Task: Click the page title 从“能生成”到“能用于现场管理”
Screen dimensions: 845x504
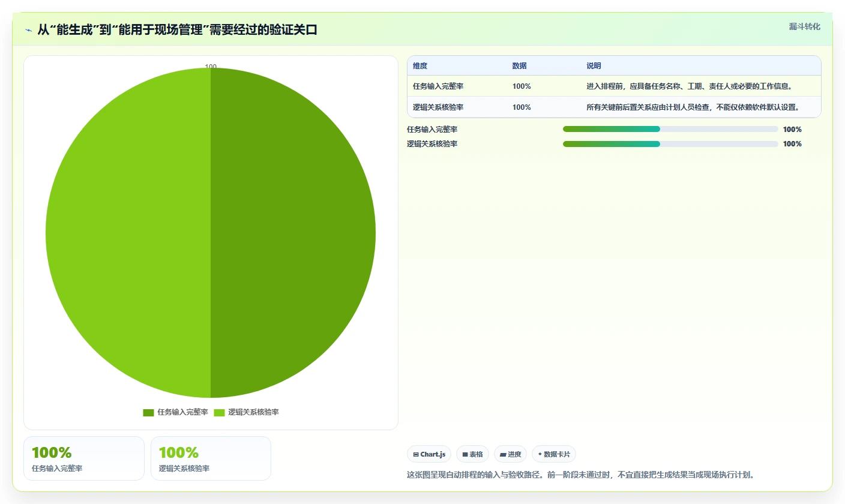Action: click(177, 29)
